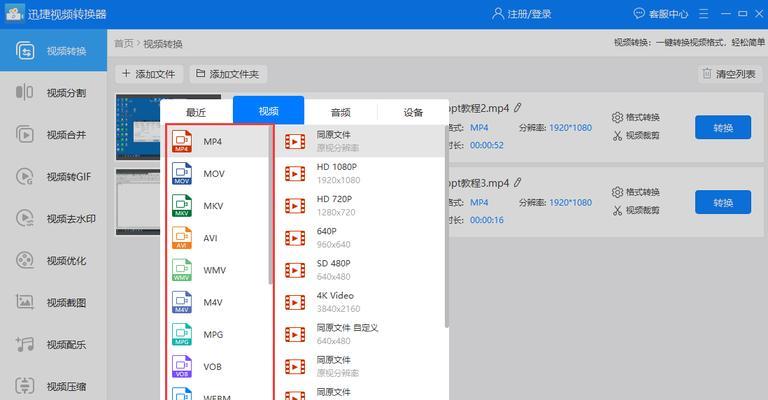This screenshot has width=768, height=400.
Task: Choose 4K Video 3840x2160 resolution
Action: pos(360,302)
